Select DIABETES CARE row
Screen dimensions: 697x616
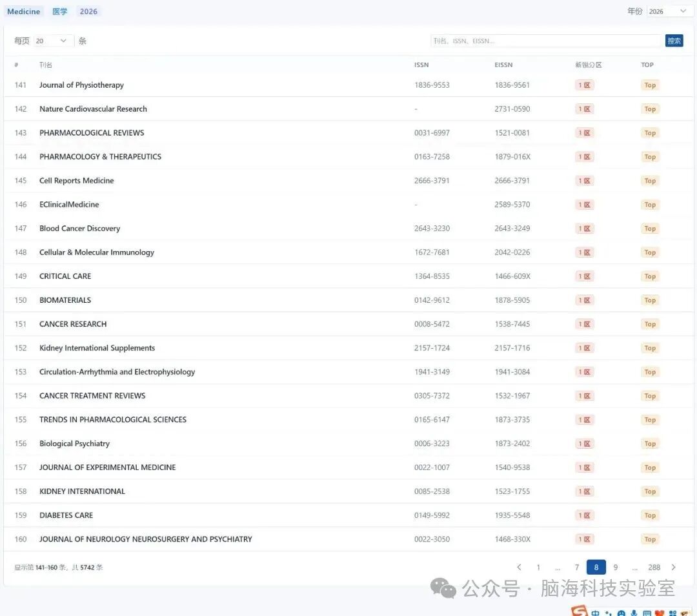(x=348, y=515)
